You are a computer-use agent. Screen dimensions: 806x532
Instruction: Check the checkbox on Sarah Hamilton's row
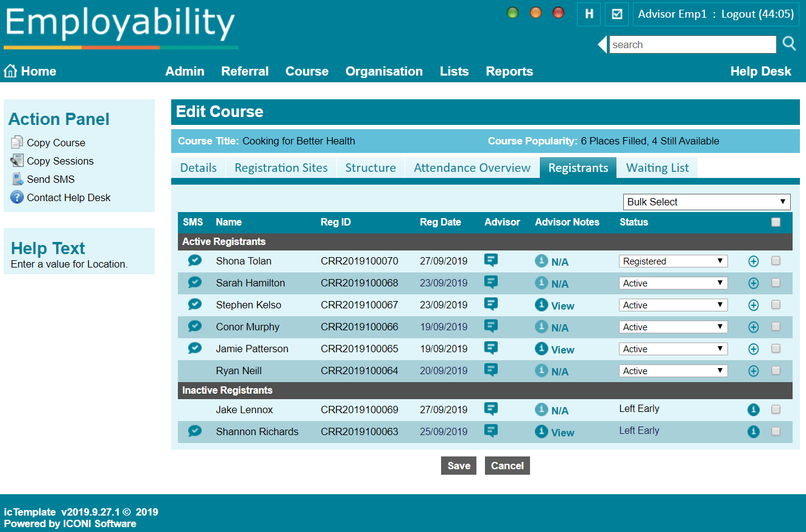[776, 282]
